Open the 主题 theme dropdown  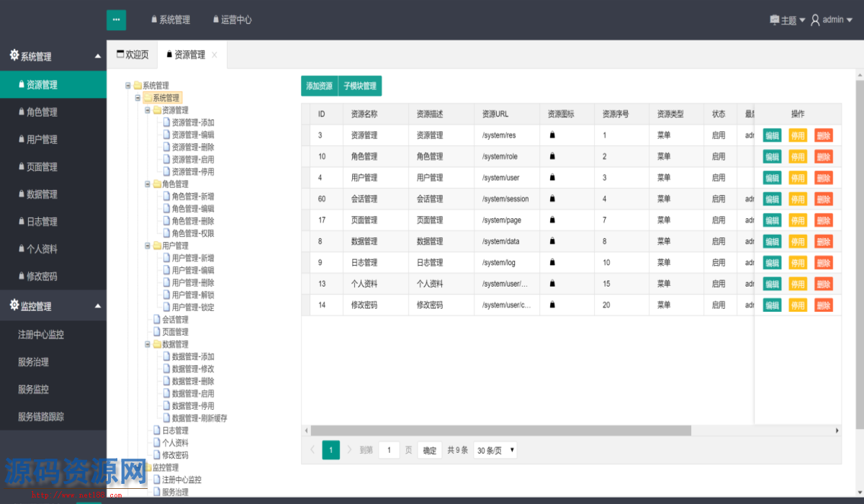click(x=787, y=20)
